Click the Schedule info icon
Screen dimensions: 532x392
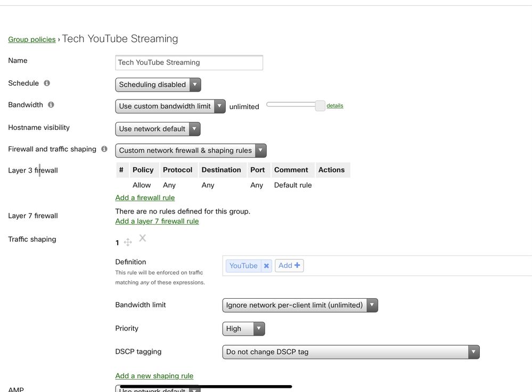pyautogui.click(x=47, y=83)
